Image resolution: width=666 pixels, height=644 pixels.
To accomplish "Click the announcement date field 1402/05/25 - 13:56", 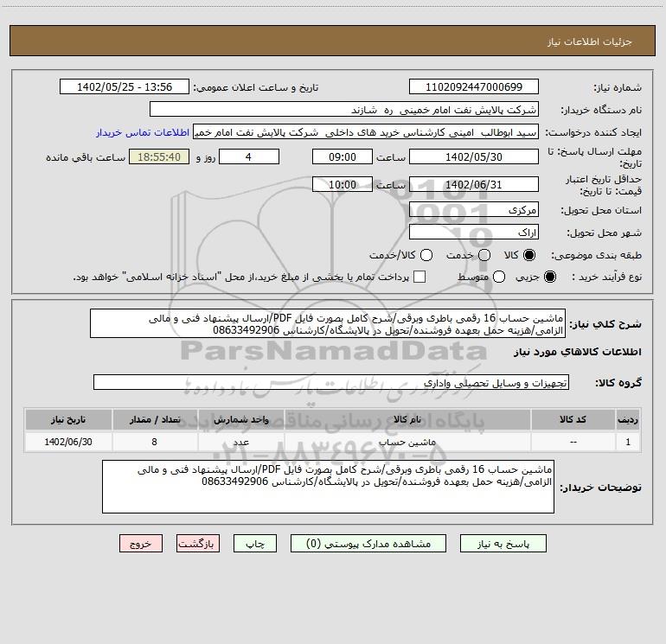I will pos(125,86).
